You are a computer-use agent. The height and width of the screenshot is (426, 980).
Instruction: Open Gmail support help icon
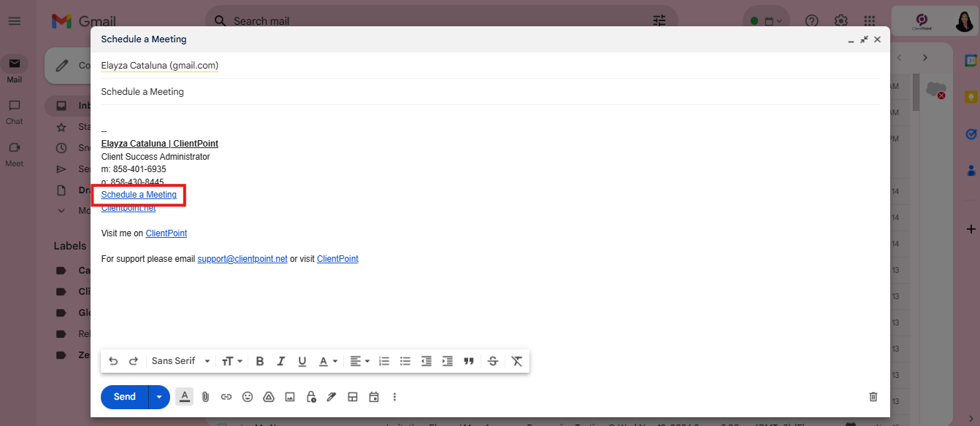coord(812,21)
